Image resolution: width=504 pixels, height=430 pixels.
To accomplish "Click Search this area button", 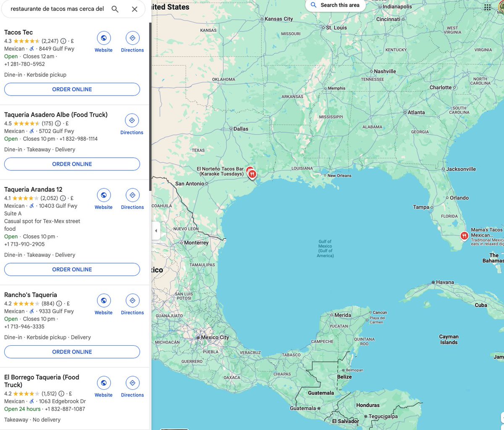I will [335, 5].
